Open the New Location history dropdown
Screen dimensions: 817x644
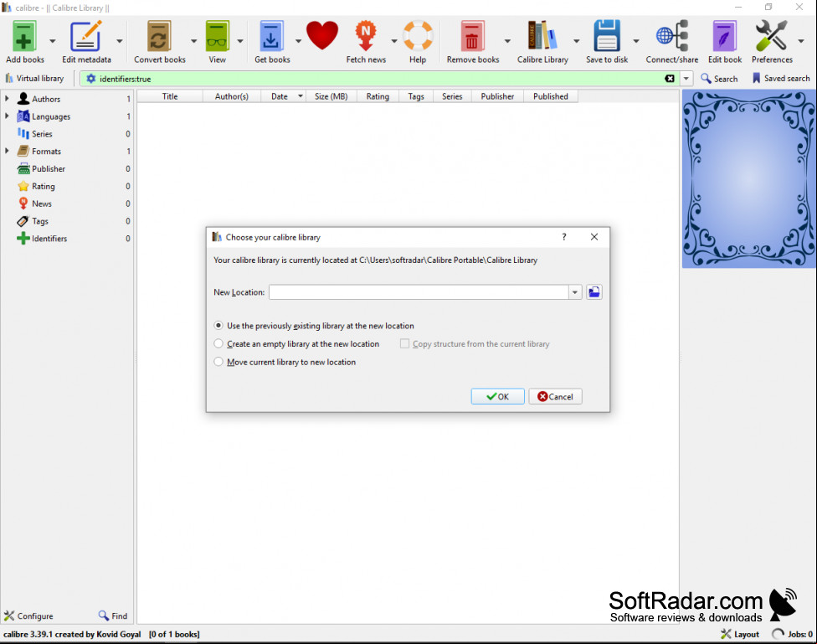(575, 292)
